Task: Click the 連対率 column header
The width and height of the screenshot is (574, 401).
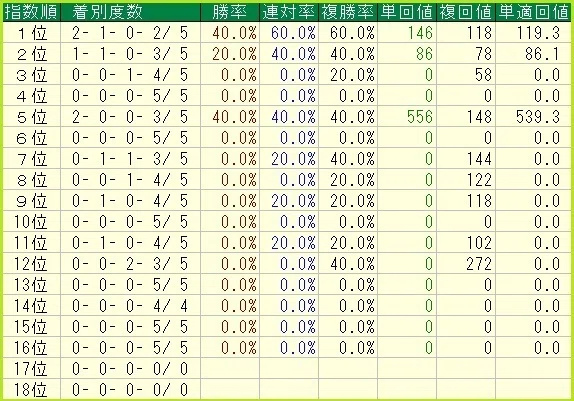Action: (289, 12)
